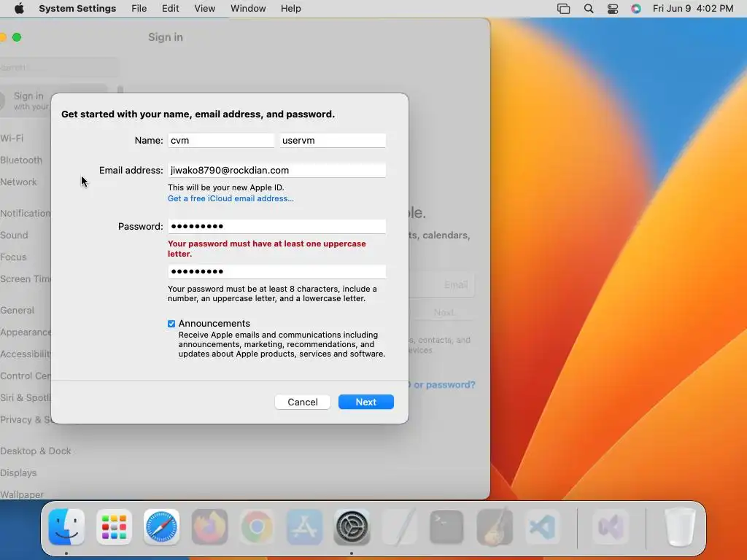The image size is (747, 560).
Task: Click System Settings gear in Dock
Action: [352, 527]
